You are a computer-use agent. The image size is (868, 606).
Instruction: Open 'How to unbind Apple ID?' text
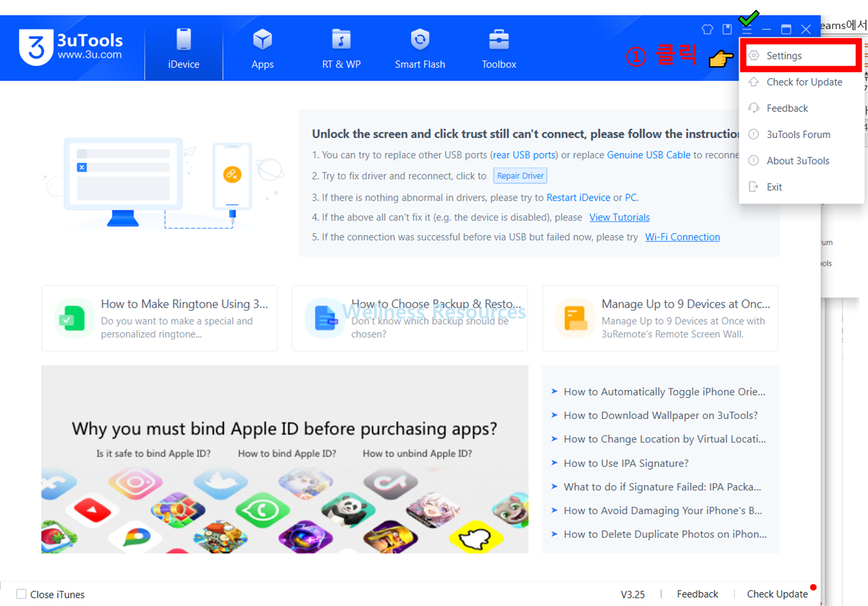point(417,453)
